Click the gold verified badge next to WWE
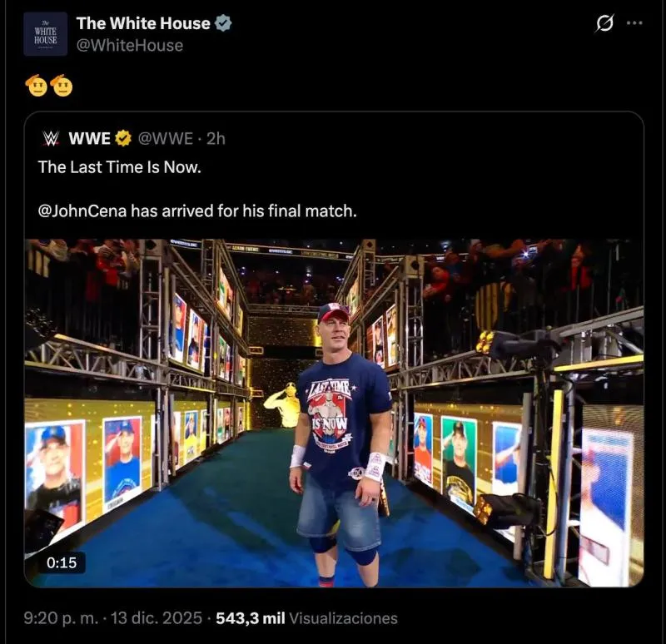 (123, 138)
